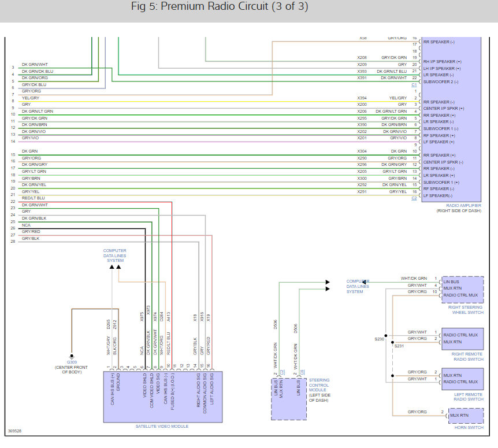
Task: Select the LEFT AUDIO SIG pin label
Action: pyautogui.click(x=212, y=388)
